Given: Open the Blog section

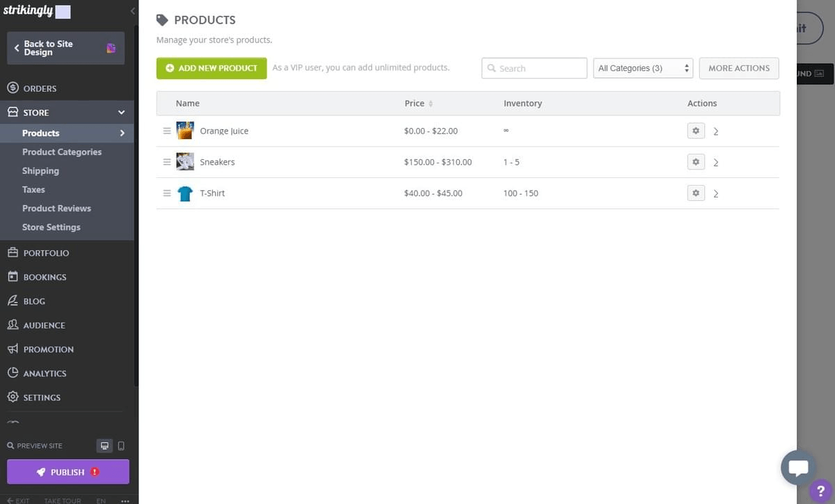Looking at the screenshot, I should coord(34,301).
